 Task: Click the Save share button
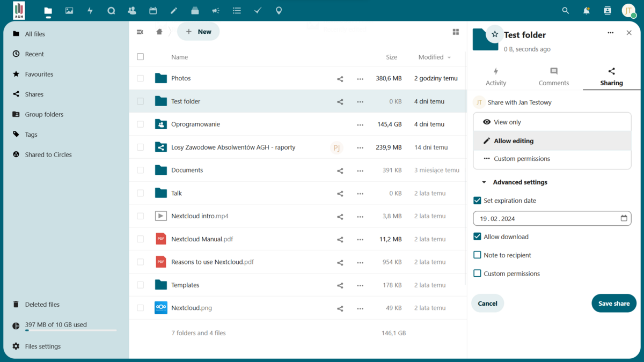pyautogui.click(x=613, y=304)
